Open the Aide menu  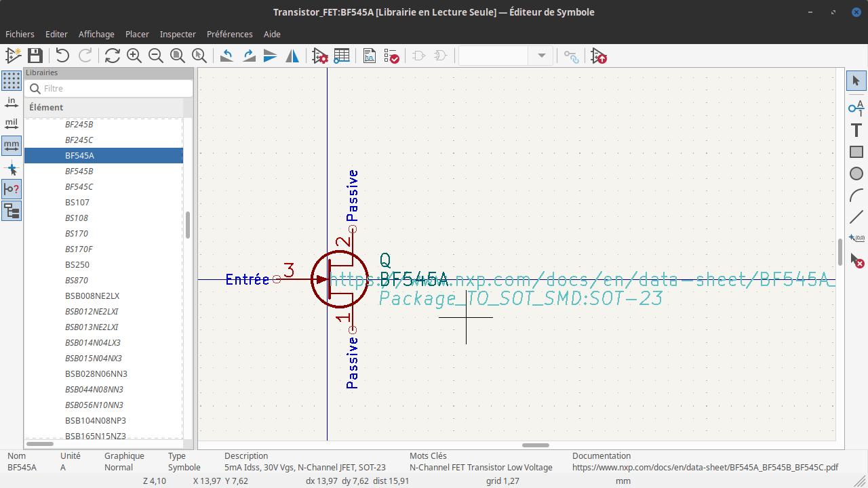(272, 34)
